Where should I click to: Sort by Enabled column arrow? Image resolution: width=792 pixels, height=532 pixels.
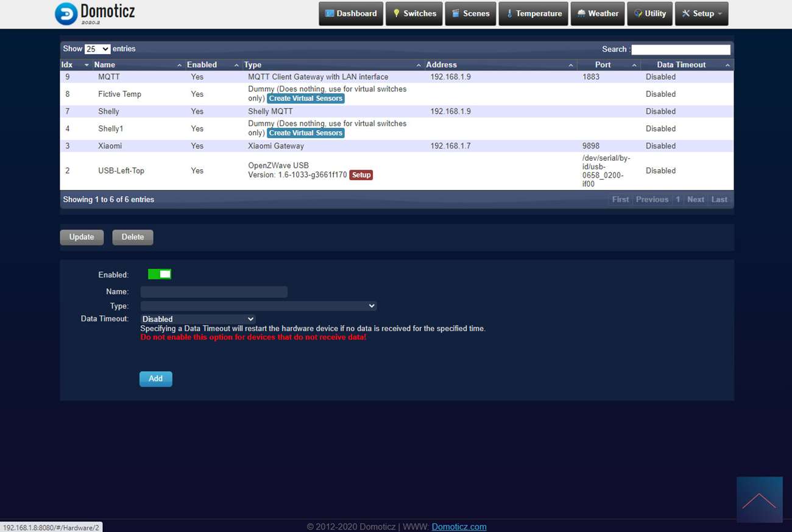point(236,65)
